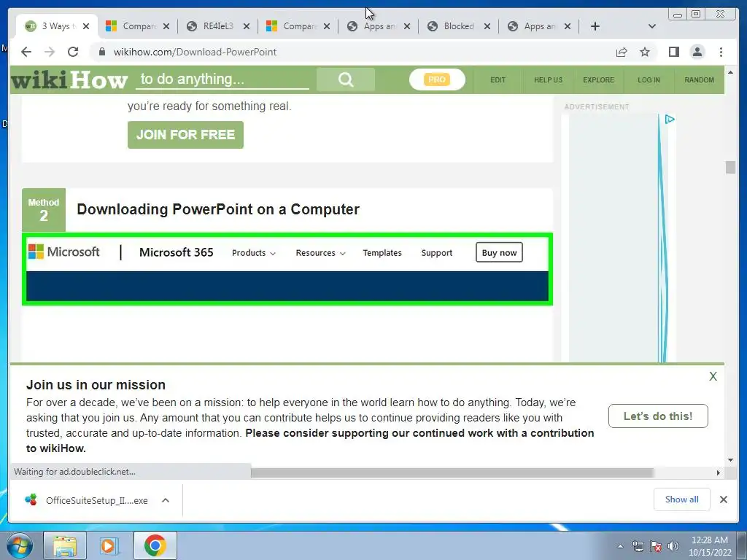Image resolution: width=747 pixels, height=560 pixels.
Task: Expand the tab search dropdown chevron
Action: [652, 26]
